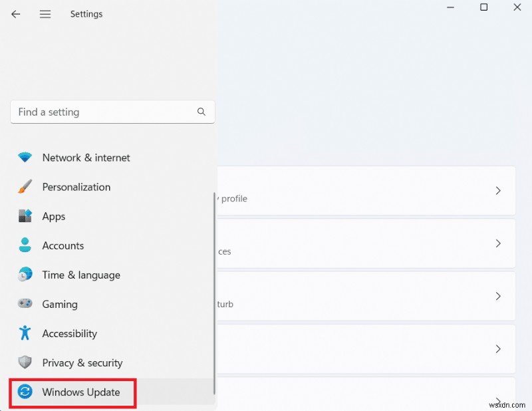Go back with the back arrow
Image resolution: width=532 pixels, height=411 pixels.
(15, 14)
